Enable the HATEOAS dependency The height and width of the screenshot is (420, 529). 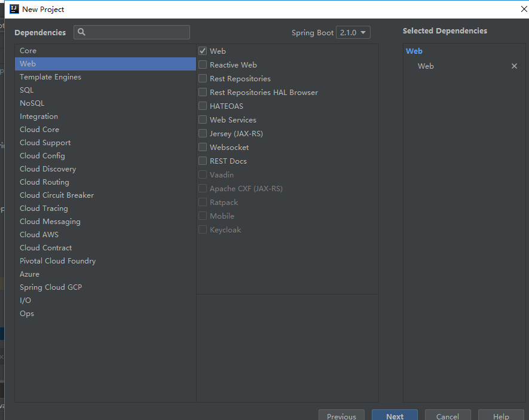pyautogui.click(x=203, y=106)
